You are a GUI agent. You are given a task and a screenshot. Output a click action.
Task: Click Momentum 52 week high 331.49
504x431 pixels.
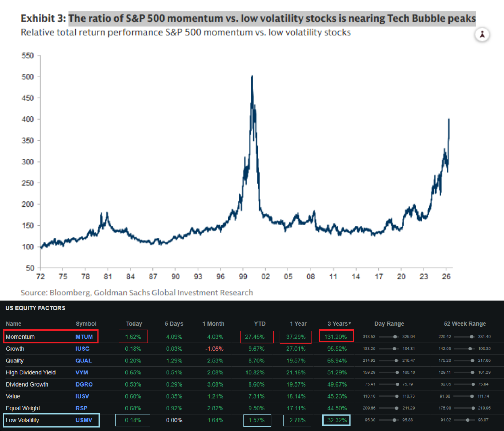(x=484, y=337)
